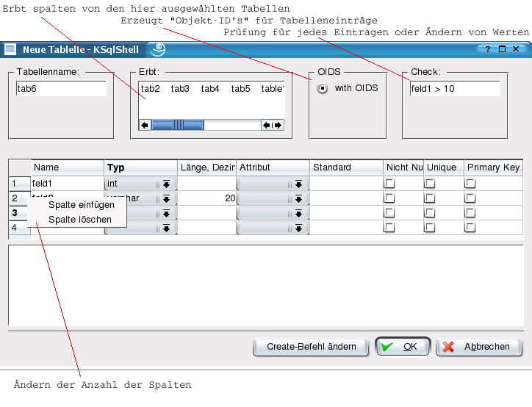Click left scroll arrow in Erbt list
Image resolution: width=532 pixels, height=407 pixels.
(x=145, y=125)
